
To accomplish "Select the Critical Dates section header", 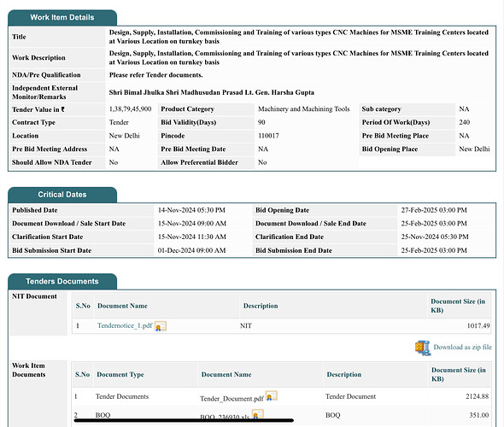I will 62,195.
